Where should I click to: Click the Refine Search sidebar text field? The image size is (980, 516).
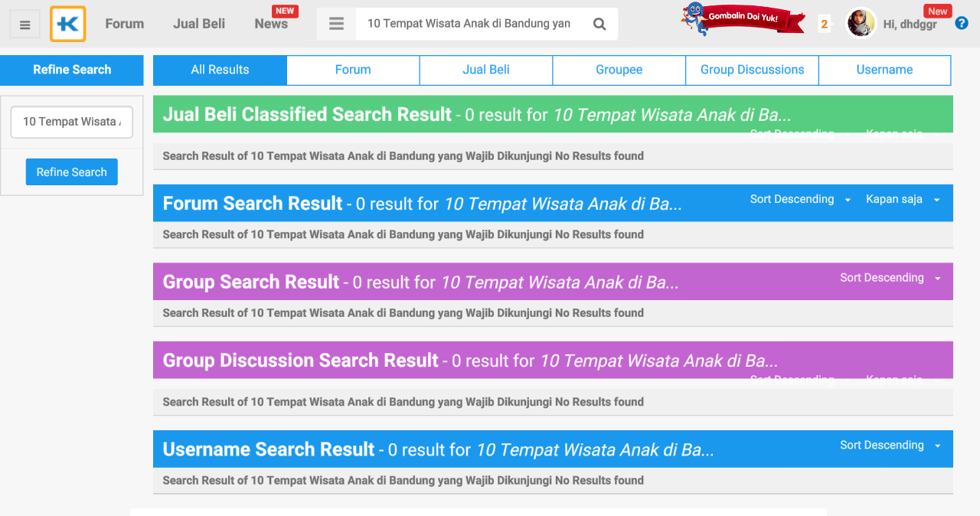tap(71, 122)
